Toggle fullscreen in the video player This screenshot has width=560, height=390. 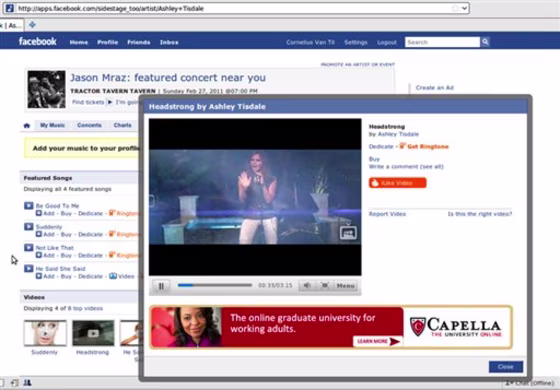pos(325,285)
